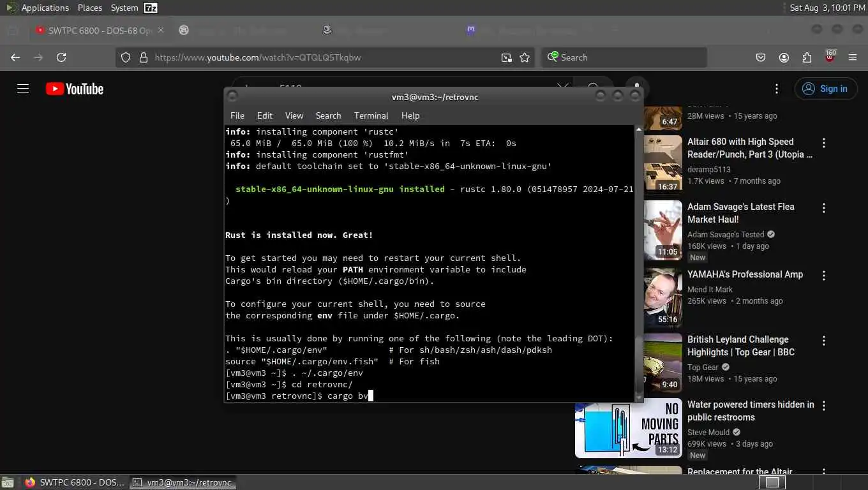Open the tracking protection shield icon
The height and width of the screenshot is (490, 868).
(x=126, y=57)
